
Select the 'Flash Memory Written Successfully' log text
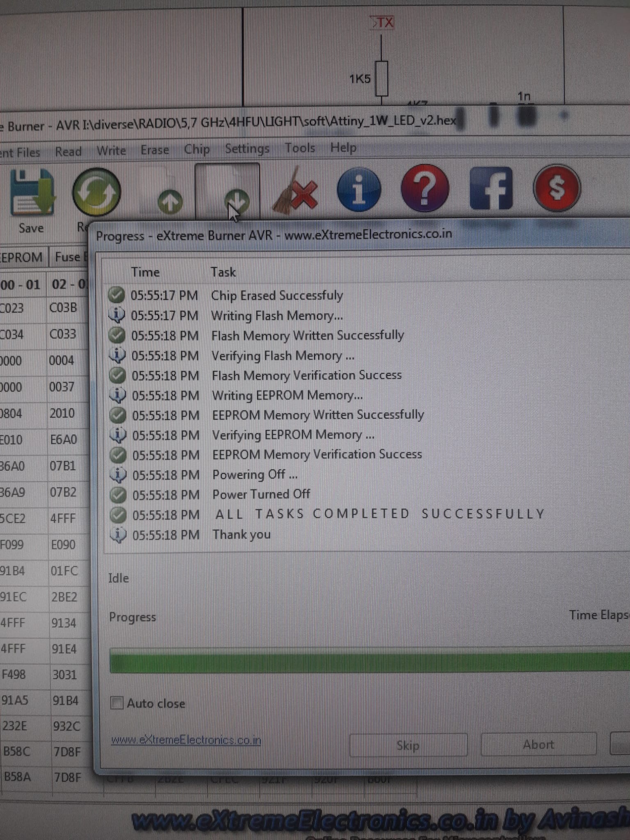[308, 335]
